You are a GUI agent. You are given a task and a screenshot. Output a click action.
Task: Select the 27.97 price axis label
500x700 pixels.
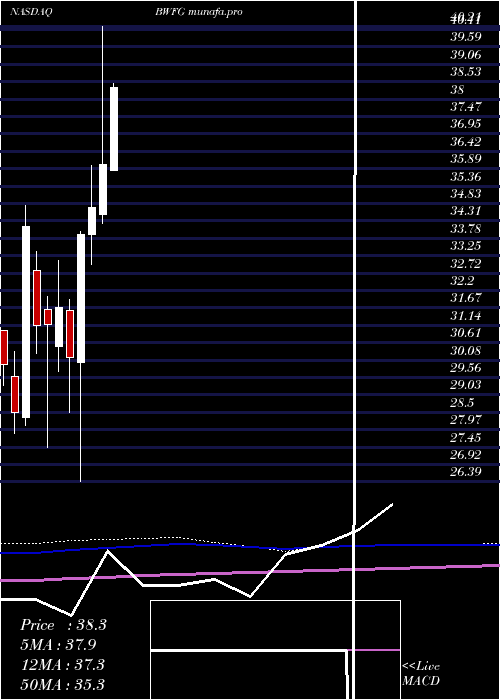click(x=465, y=421)
